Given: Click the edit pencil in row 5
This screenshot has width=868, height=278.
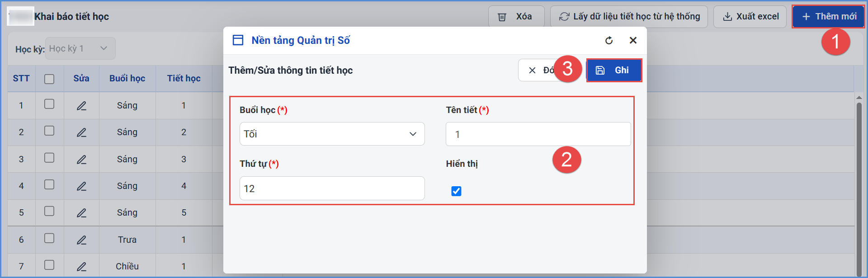Looking at the screenshot, I should tap(81, 213).
